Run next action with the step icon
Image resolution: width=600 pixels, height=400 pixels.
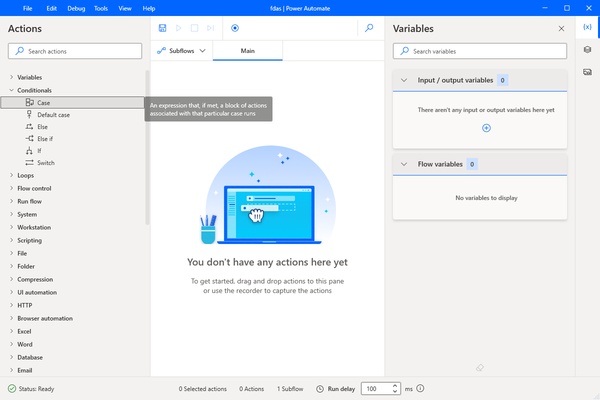[210, 28]
